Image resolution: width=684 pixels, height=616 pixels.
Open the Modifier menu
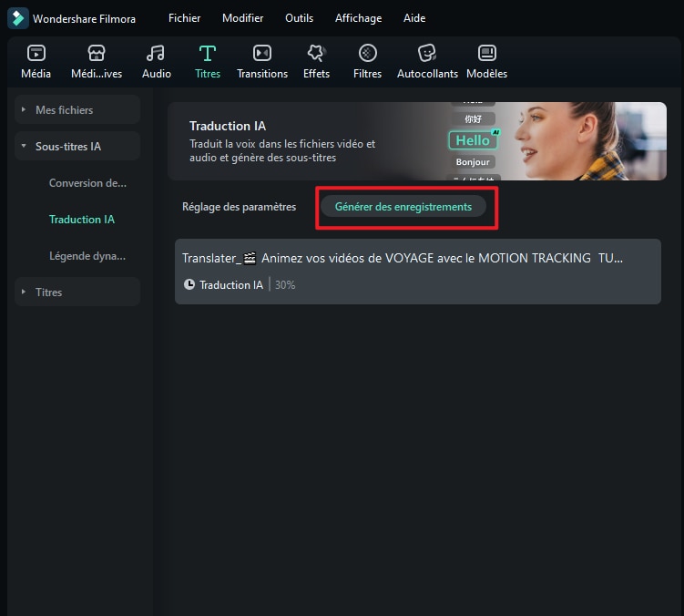point(242,18)
